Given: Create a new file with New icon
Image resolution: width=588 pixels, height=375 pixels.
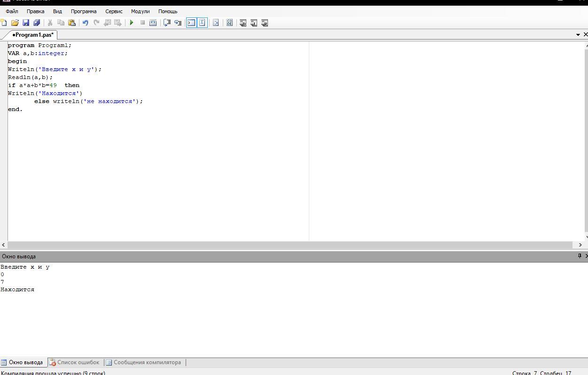Looking at the screenshot, I should [4, 23].
